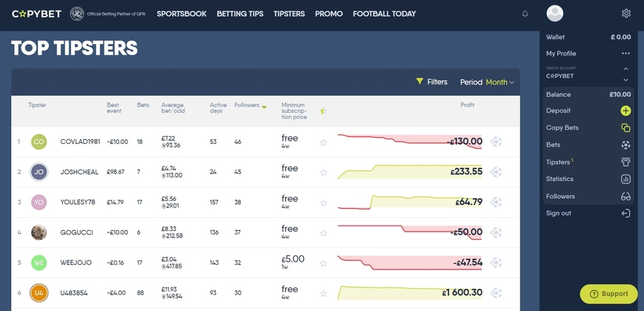The image size is (644, 311).
Task: Click football icon in COVLAD1981 row
Action: pyautogui.click(x=496, y=142)
